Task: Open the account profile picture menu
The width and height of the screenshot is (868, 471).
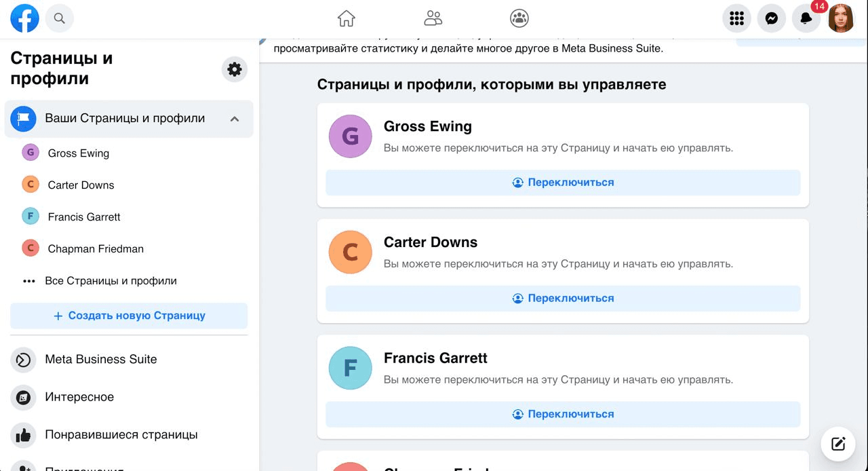Action: coord(841,18)
